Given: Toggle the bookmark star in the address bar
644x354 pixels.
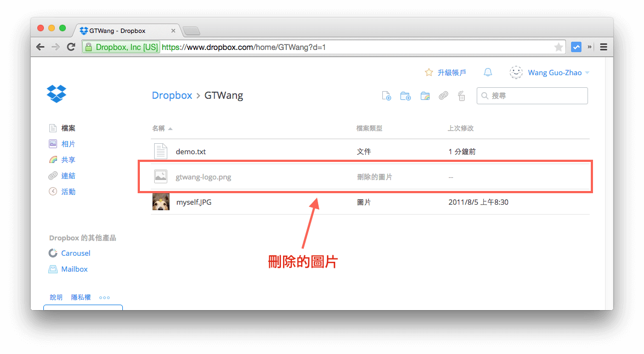Looking at the screenshot, I should pos(558,47).
